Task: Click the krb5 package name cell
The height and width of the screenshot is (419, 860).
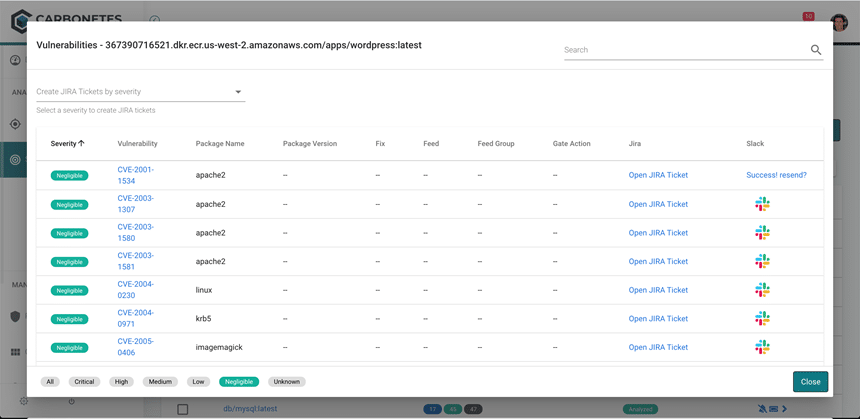Action: pyautogui.click(x=204, y=318)
